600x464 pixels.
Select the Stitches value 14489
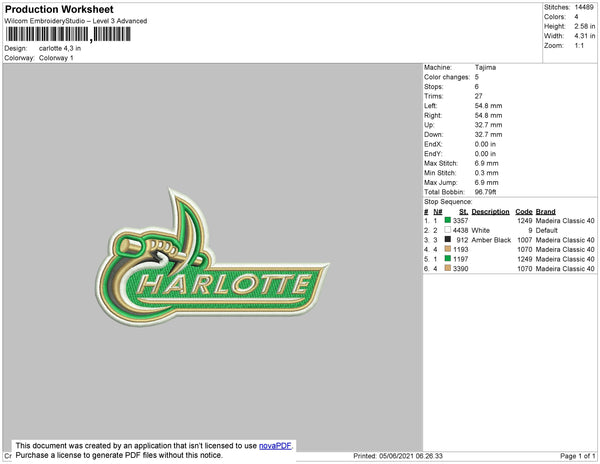(584, 7)
